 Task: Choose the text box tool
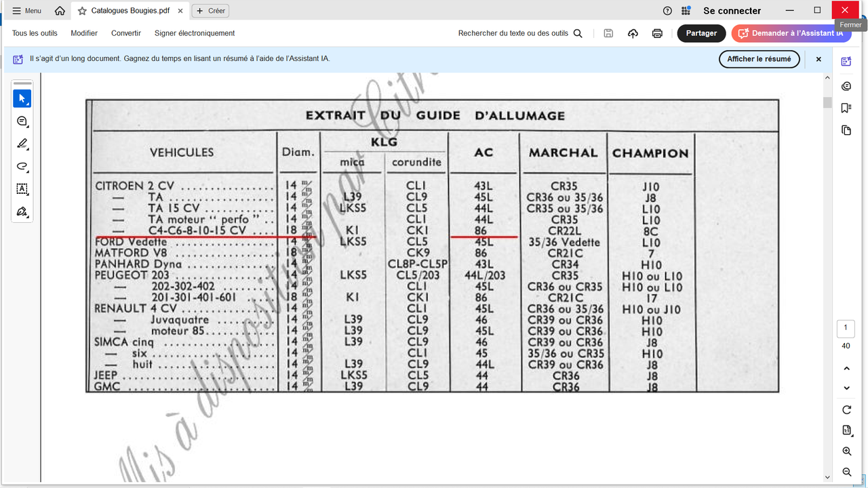point(22,189)
